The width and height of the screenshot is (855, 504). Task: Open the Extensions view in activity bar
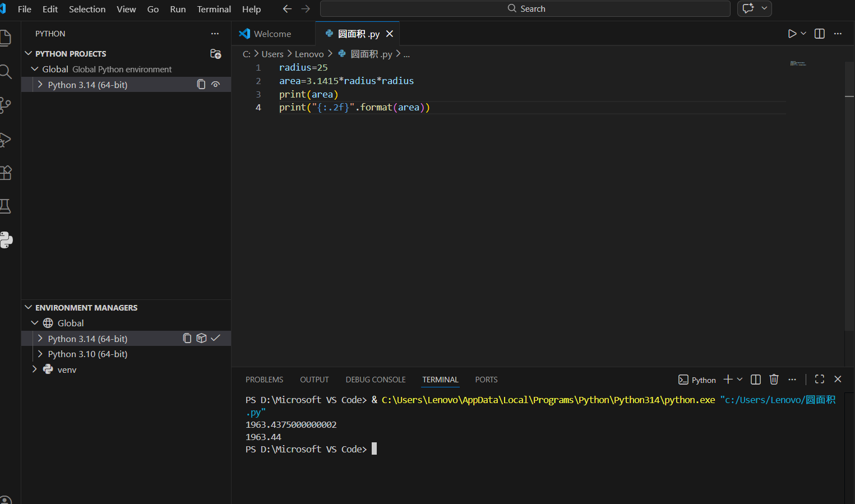pos(6,173)
